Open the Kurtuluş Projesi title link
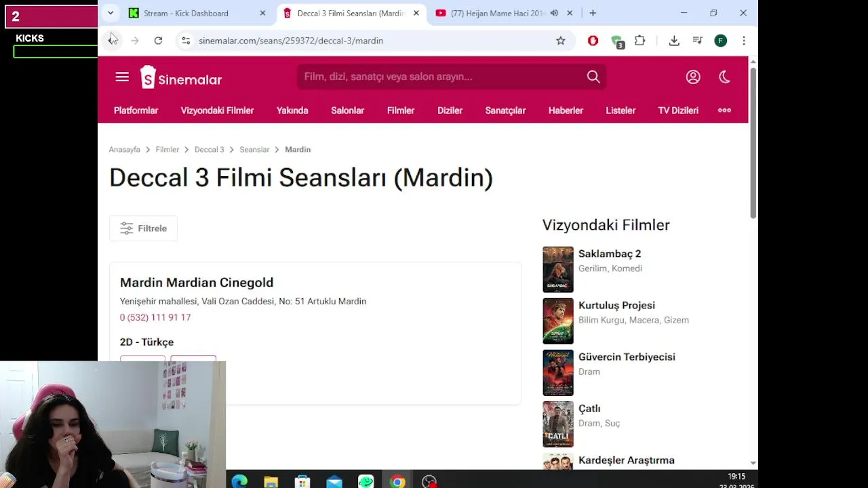Image resolution: width=868 pixels, height=488 pixels. pyautogui.click(x=616, y=305)
